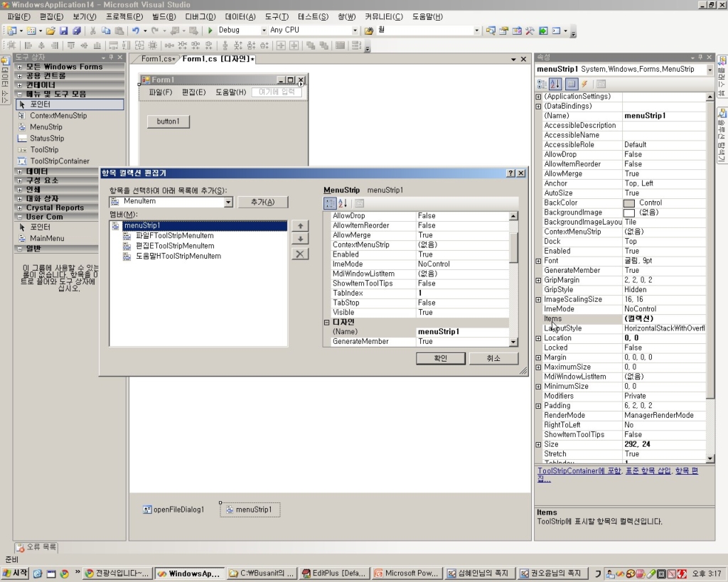Screen dimensions: 728x582
Task: Switch to EditPlus in the taskbar
Action: tap(336, 573)
